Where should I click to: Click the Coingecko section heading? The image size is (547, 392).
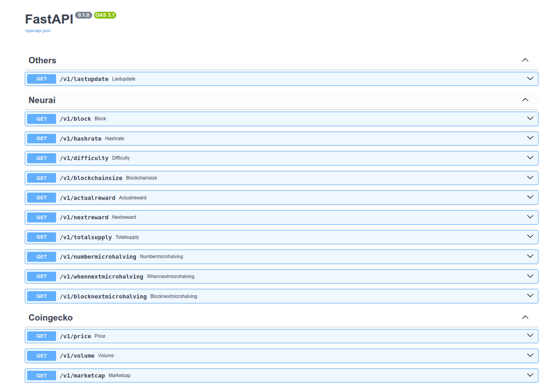point(51,317)
